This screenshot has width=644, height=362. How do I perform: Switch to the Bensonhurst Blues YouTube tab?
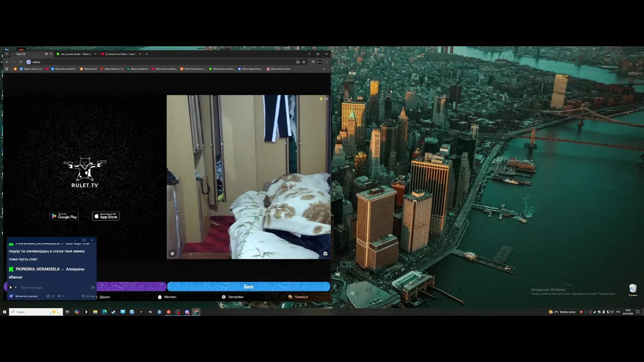pyautogui.click(x=121, y=54)
